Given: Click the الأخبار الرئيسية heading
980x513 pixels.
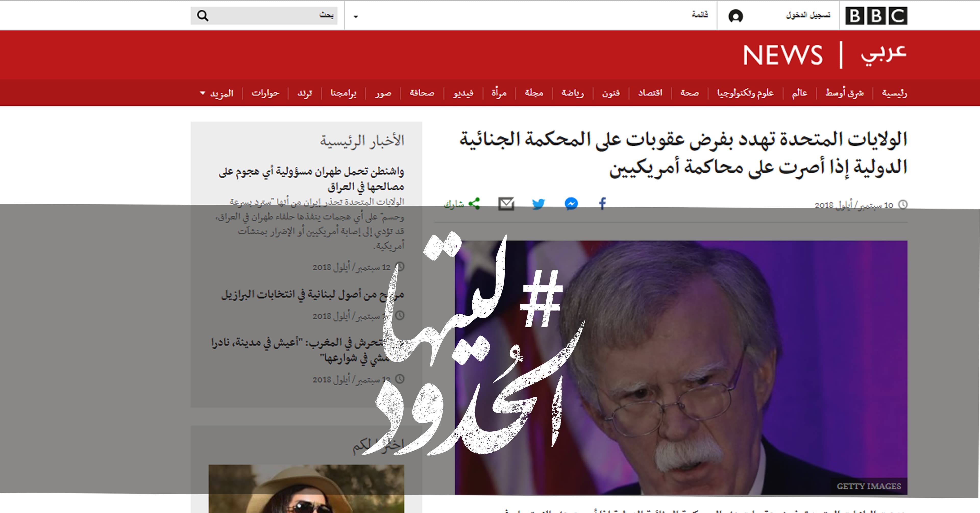Looking at the screenshot, I should tap(362, 141).
